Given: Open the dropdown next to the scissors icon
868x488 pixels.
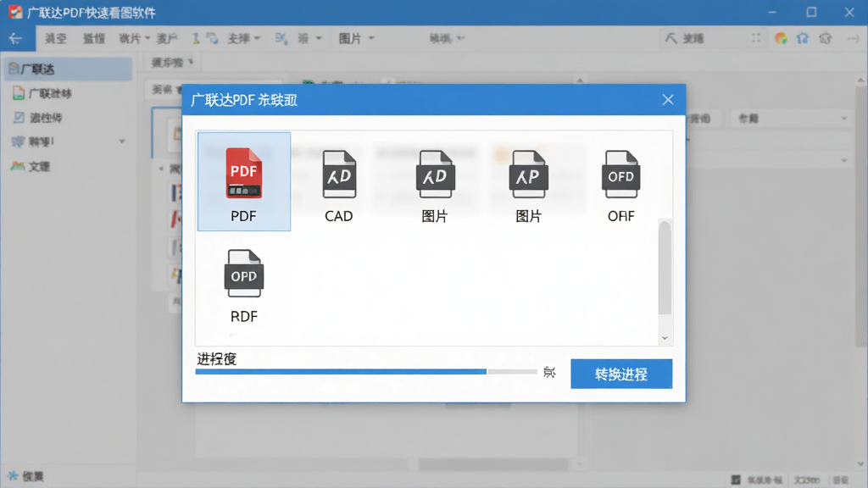Looking at the screenshot, I should pyautogui.click(x=309, y=39).
